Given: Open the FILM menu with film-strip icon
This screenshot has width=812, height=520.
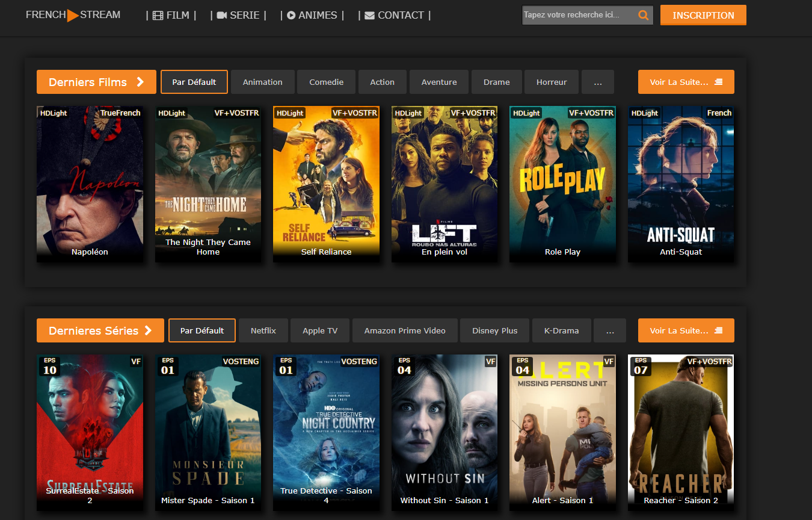Looking at the screenshot, I should pos(171,16).
